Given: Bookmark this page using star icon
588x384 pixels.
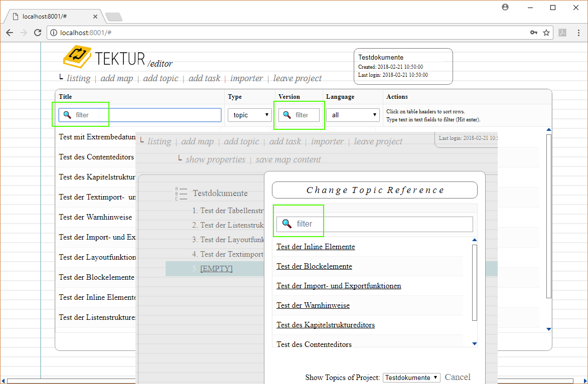Looking at the screenshot, I should 546,33.
